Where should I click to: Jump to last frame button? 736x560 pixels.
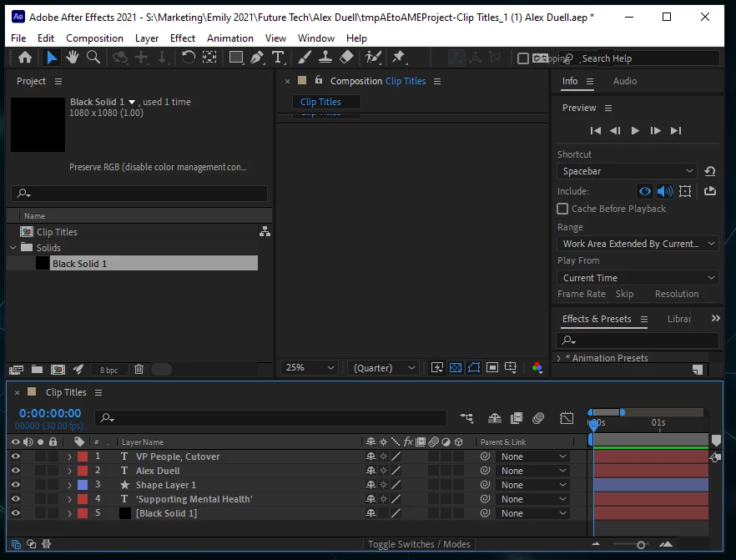tap(675, 130)
